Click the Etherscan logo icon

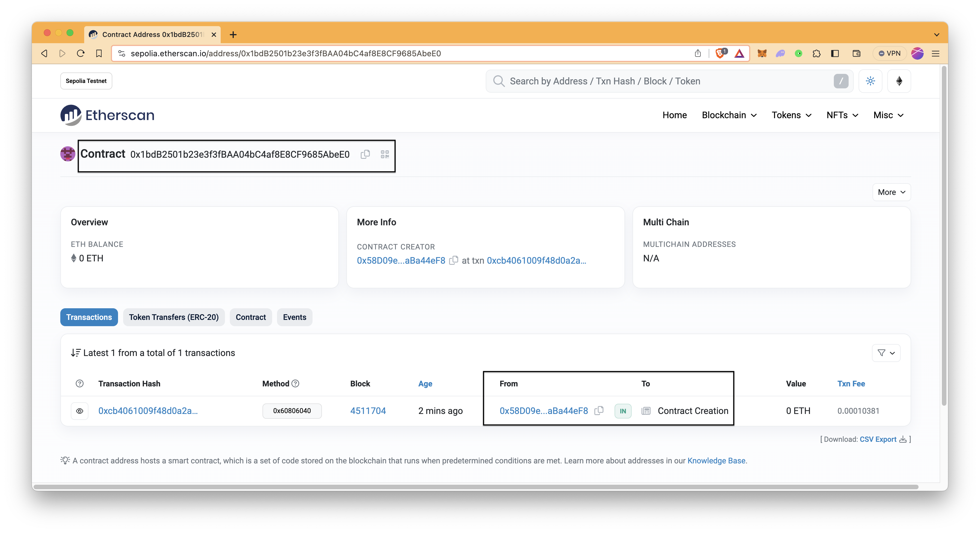[70, 115]
